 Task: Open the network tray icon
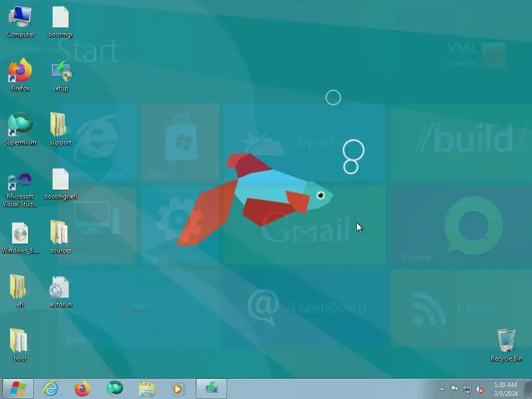(467, 389)
